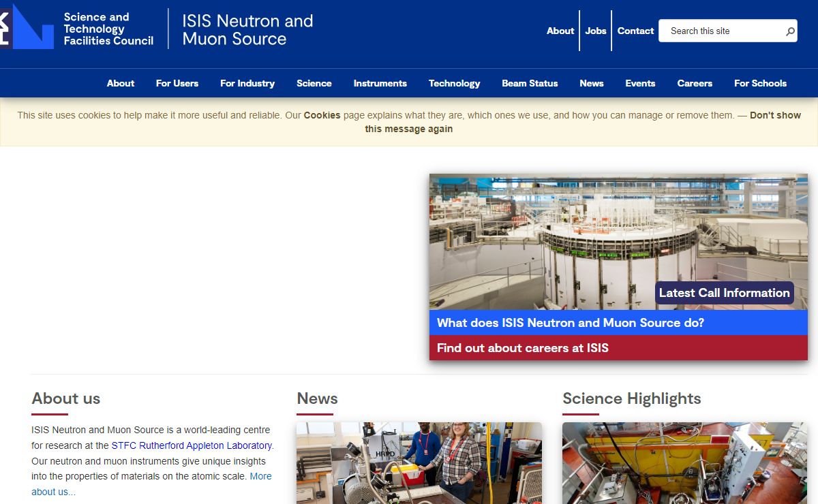
Task: Open the For Users menu
Action: (177, 83)
